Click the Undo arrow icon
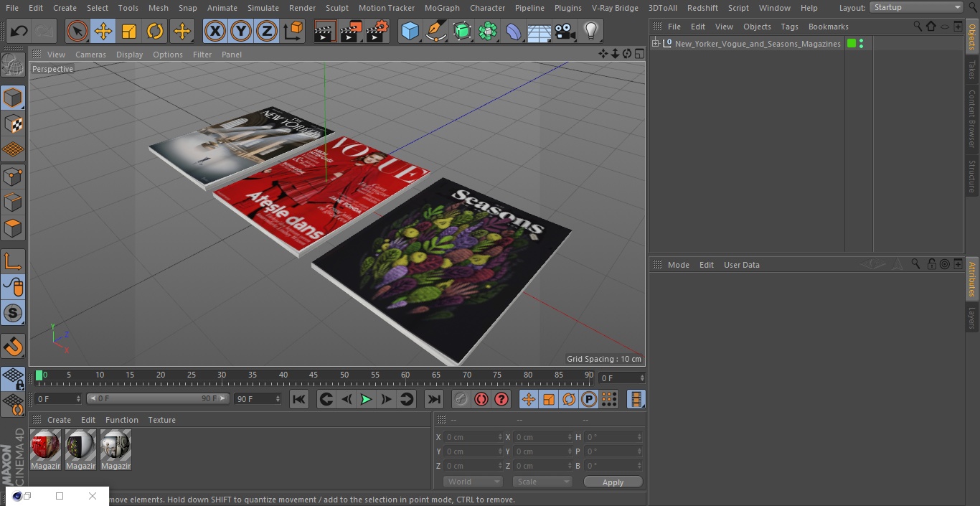The height and width of the screenshot is (506, 980). 19,31
